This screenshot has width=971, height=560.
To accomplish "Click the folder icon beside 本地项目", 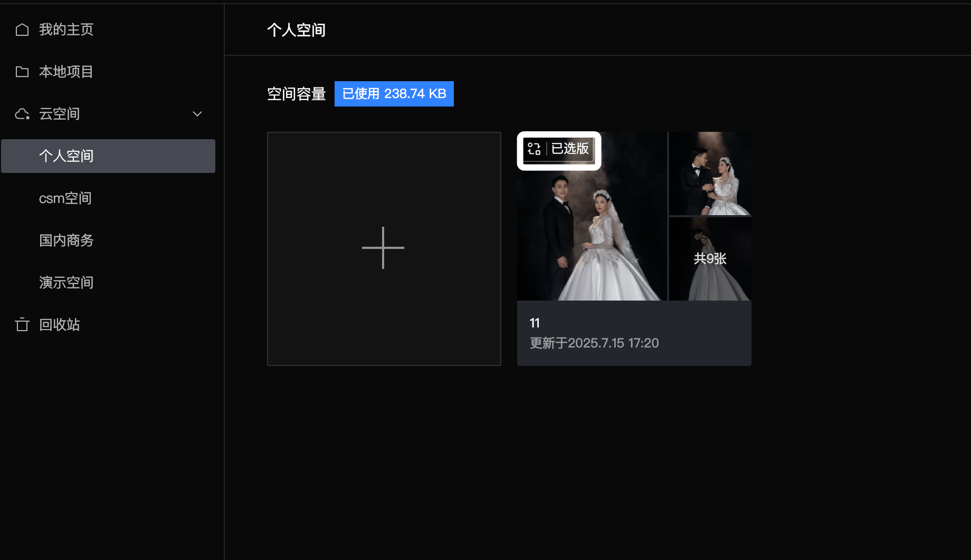I will pos(22,72).
